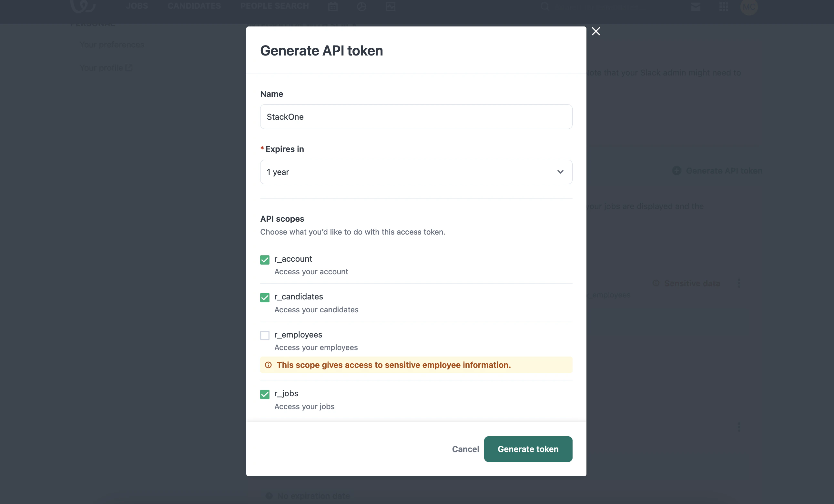Click the Workable logo
Viewport: 834px width, 504px height.
tap(82, 6)
